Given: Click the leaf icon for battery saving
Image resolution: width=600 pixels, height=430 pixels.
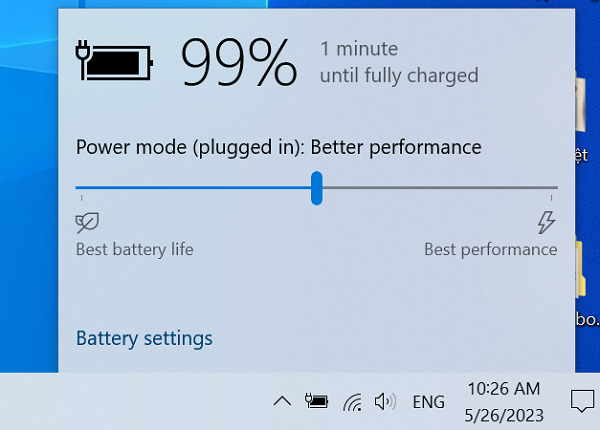Looking at the screenshot, I should pyautogui.click(x=87, y=223).
